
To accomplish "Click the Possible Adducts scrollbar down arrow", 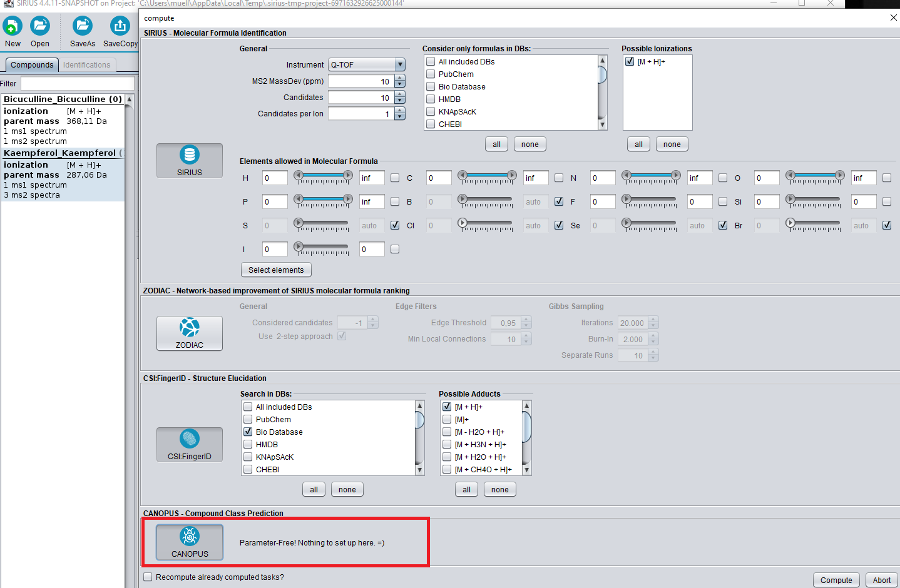I will 527,470.
